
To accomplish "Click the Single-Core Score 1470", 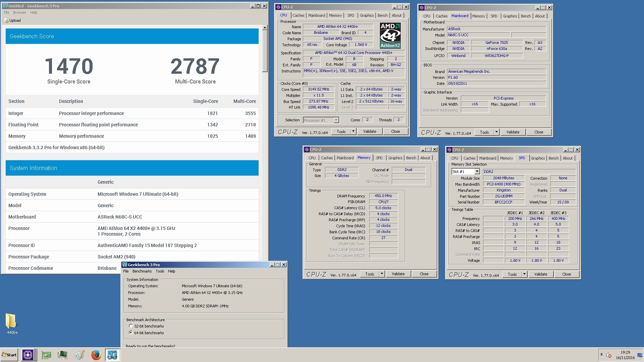I will click(x=69, y=66).
